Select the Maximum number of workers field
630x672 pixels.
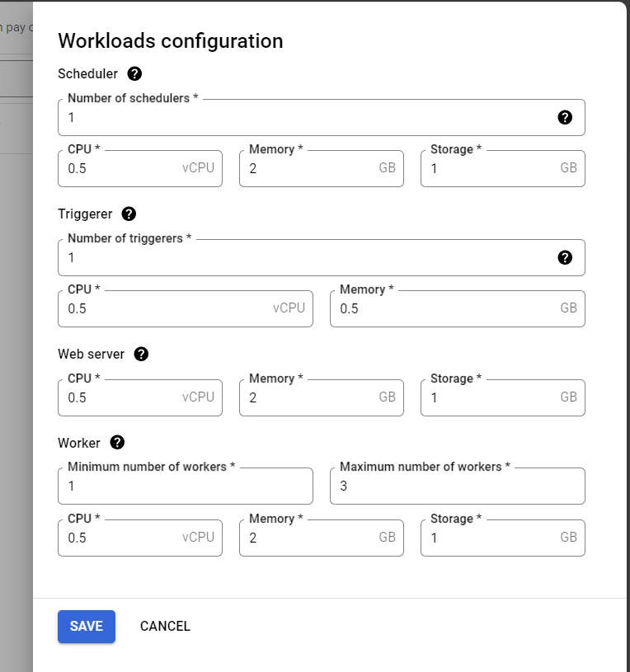458,486
